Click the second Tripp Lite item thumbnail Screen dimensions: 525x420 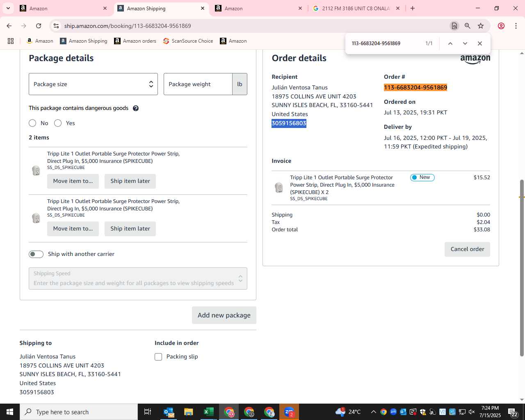click(x=36, y=218)
